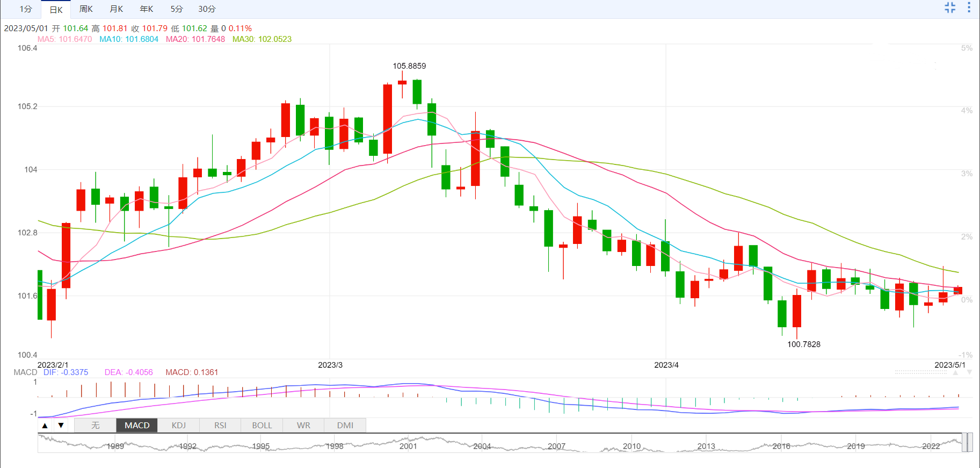This screenshot has width=980, height=468.
Task: Switch to the 月K monthly tab
Action: [116, 9]
